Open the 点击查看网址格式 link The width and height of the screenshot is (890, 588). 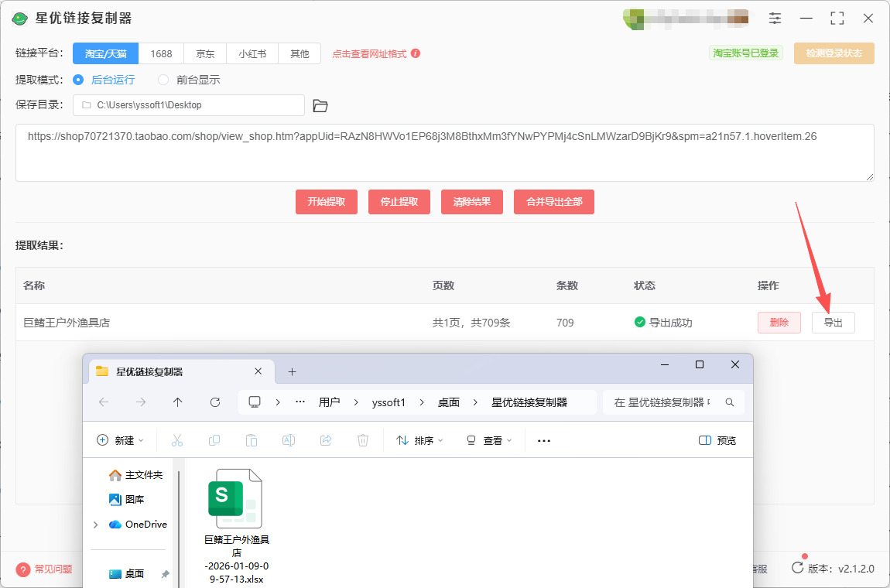point(369,54)
